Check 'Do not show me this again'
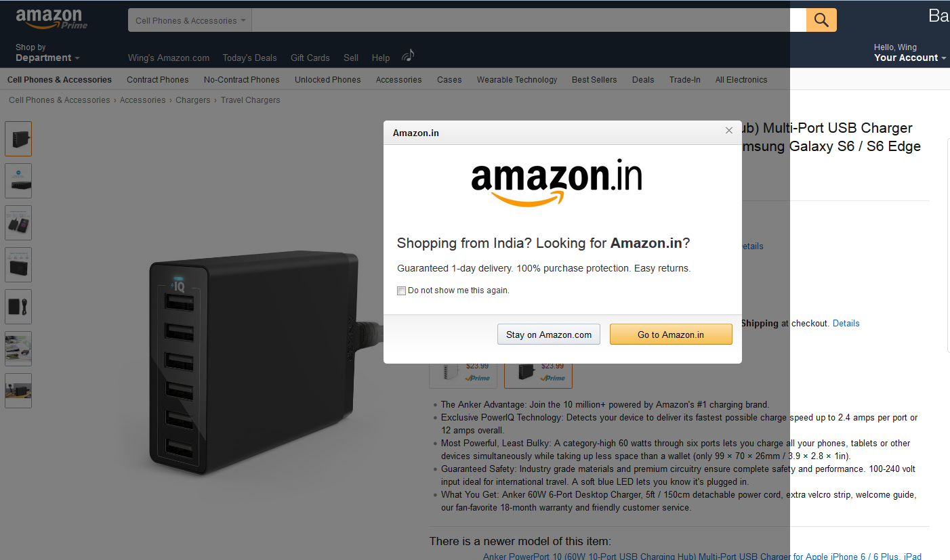 pos(401,290)
